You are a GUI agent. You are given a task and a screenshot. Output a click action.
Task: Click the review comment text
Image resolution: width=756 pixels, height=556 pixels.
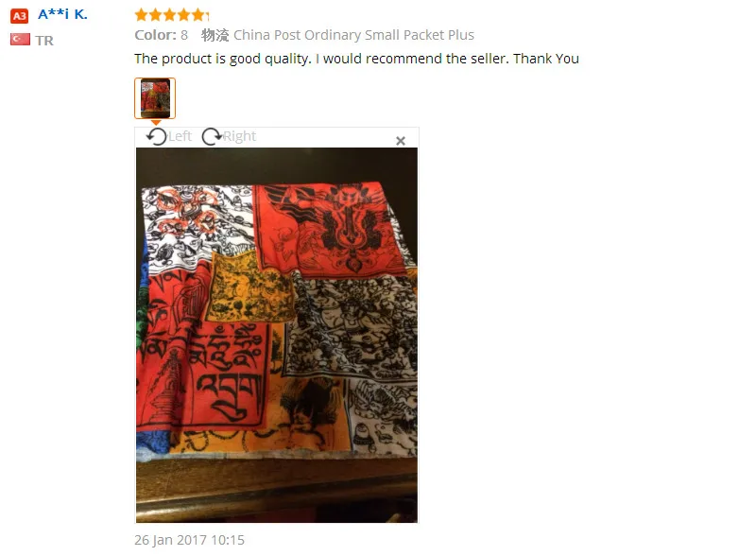point(357,59)
